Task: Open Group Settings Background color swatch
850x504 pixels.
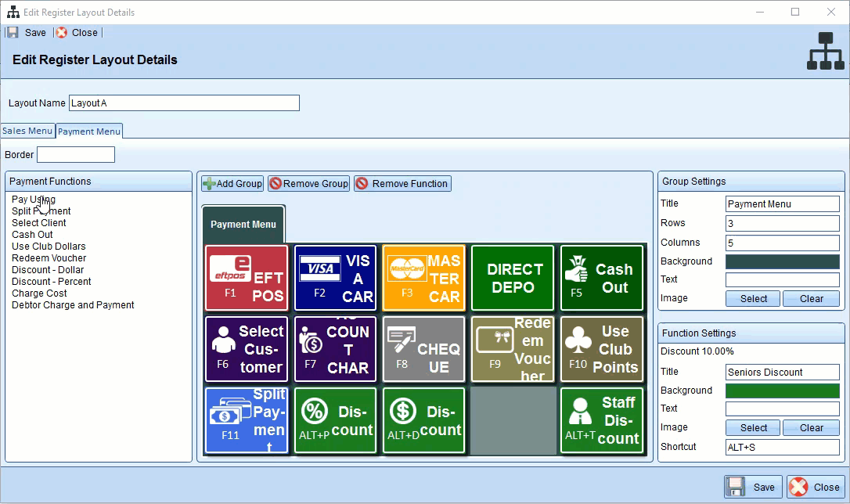Action: coord(782,261)
